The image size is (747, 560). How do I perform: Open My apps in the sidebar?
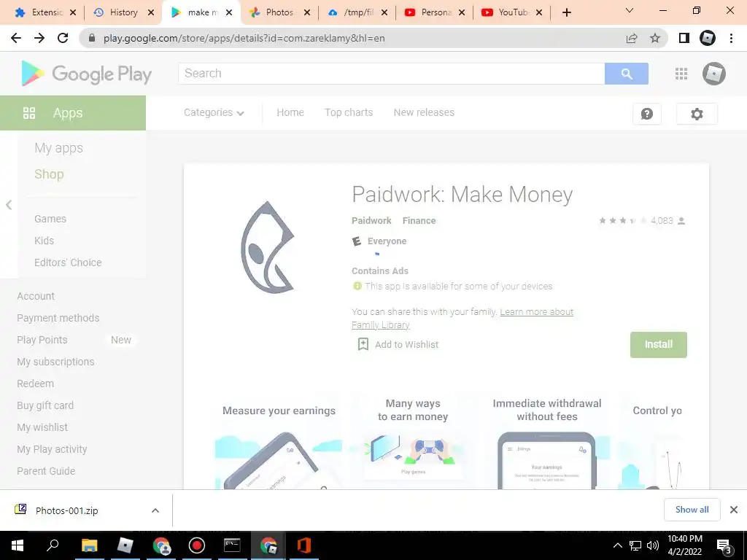click(x=58, y=148)
